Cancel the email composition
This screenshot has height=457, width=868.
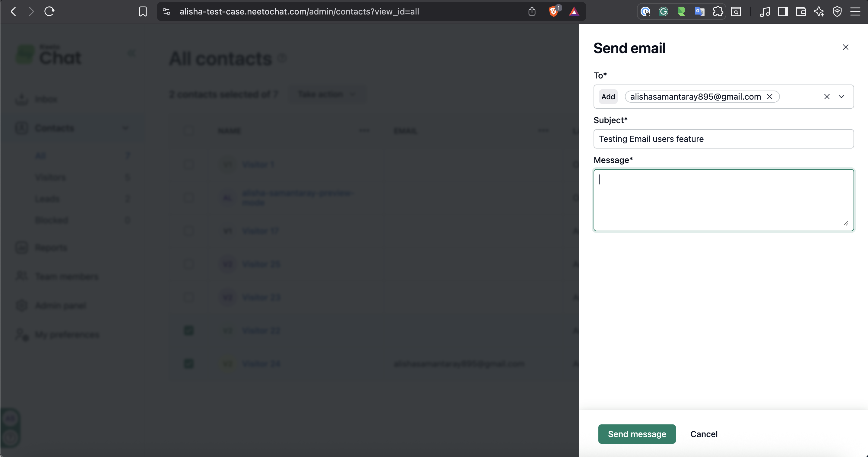pos(704,434)
